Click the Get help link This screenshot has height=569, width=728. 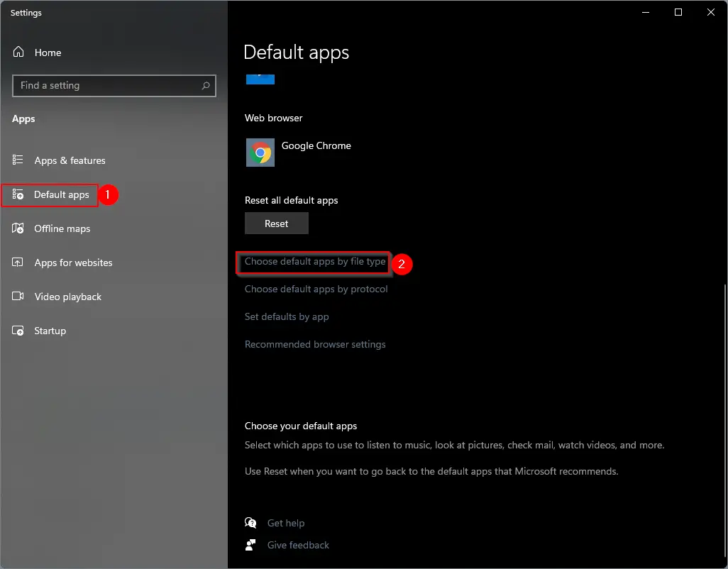pos(285,523)
